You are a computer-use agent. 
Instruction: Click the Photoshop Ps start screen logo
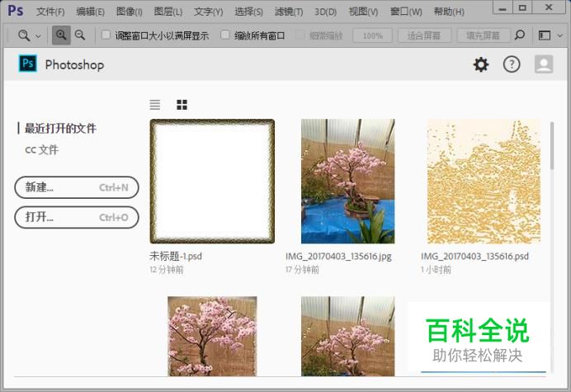point(28,64)
